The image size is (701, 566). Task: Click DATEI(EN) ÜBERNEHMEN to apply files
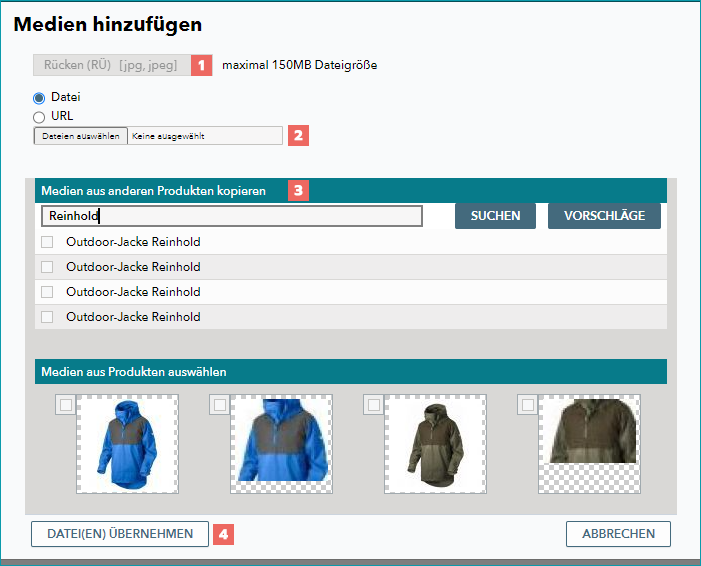click(x=120, y=534)
